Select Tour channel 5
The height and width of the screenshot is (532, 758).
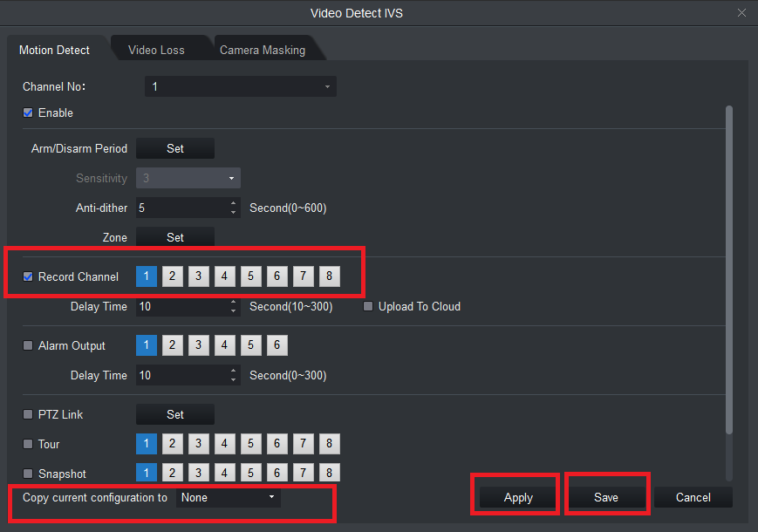point(251,444)
